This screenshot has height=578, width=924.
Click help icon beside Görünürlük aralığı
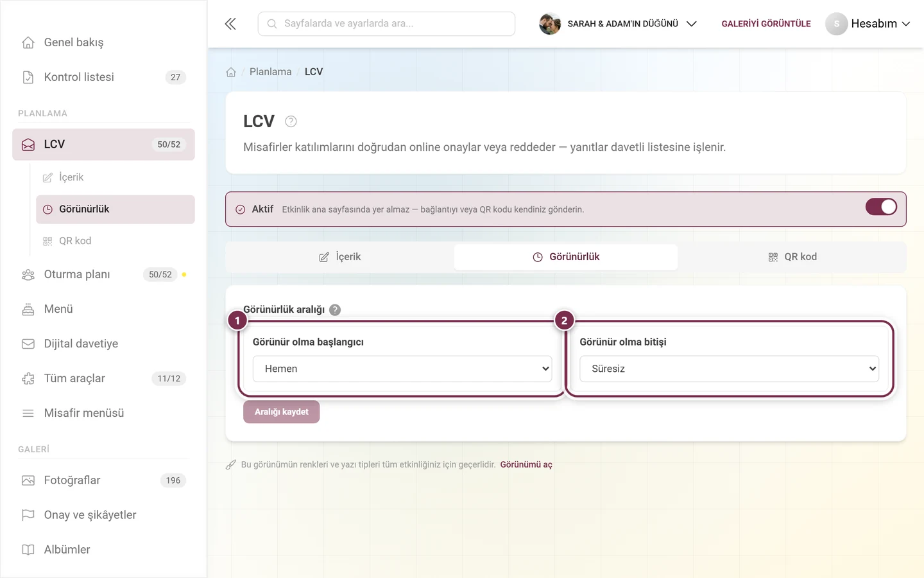[335, 310]
